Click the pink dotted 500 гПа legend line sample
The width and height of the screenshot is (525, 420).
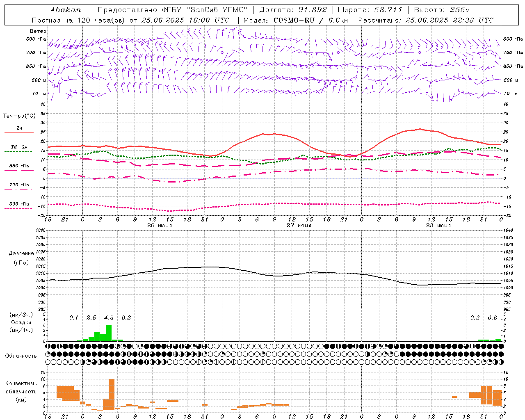[x=18, y=208]
